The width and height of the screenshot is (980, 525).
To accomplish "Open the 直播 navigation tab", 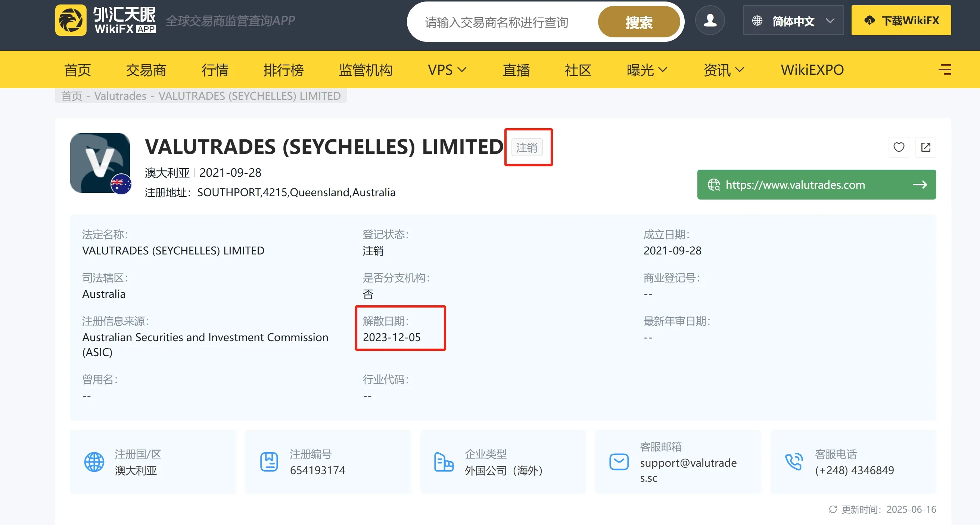I will (516, 70).
